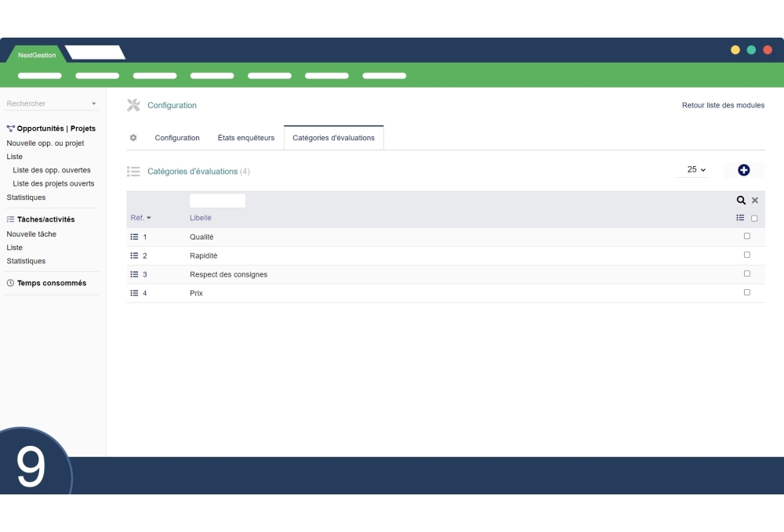Image resolution: width=784 pixels, height=532 pixels.
Task: Expand the Rechercher dropdown in the sidebar
Action: (x=93, y=103)
